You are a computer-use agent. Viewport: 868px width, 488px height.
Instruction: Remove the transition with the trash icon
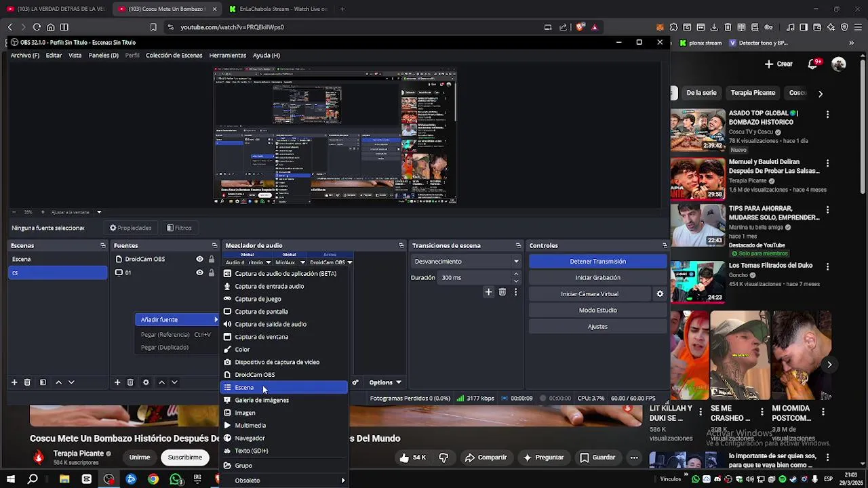(x=502, y=292)
